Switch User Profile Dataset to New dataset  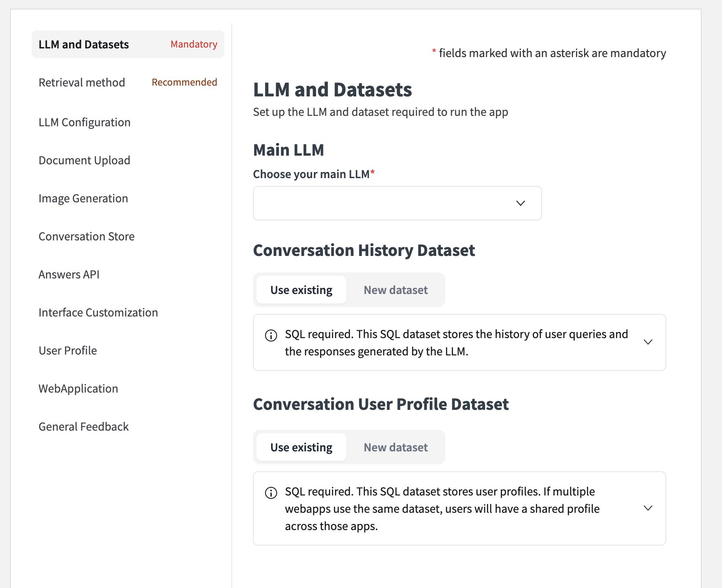pyautogui.click(x=396, y=447)
